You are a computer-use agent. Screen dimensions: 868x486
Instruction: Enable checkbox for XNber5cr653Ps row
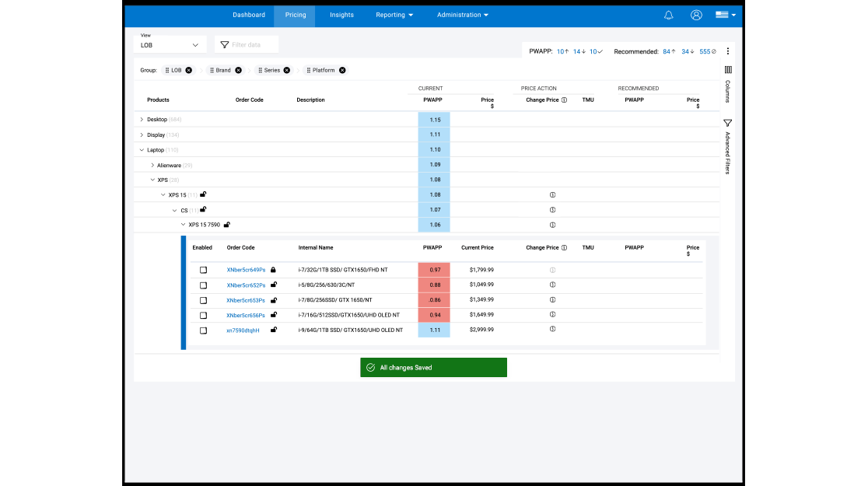(203, 301)
